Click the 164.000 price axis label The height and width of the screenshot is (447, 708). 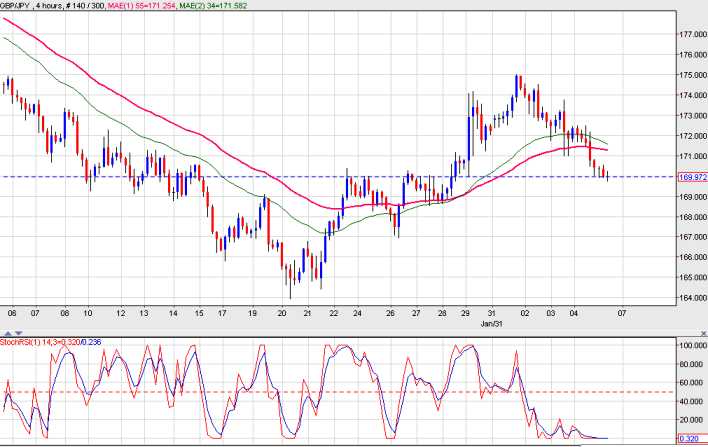(x=692, y=298)
